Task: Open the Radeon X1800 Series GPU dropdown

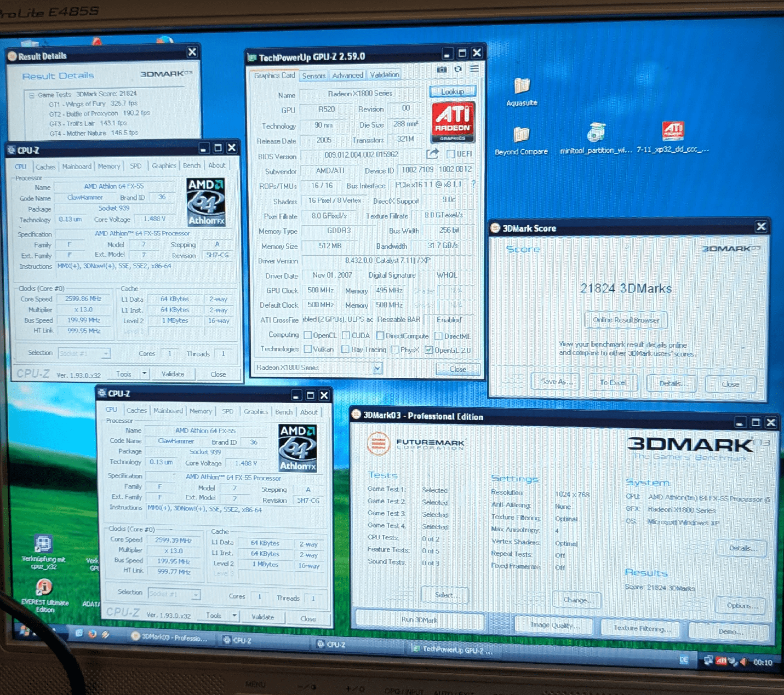Action: tap(377, 369)
